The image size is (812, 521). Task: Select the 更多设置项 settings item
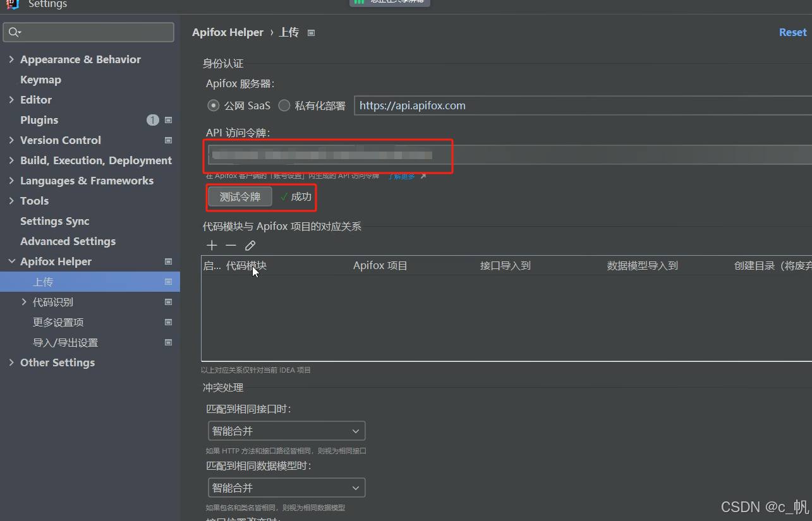coord(58,322)
